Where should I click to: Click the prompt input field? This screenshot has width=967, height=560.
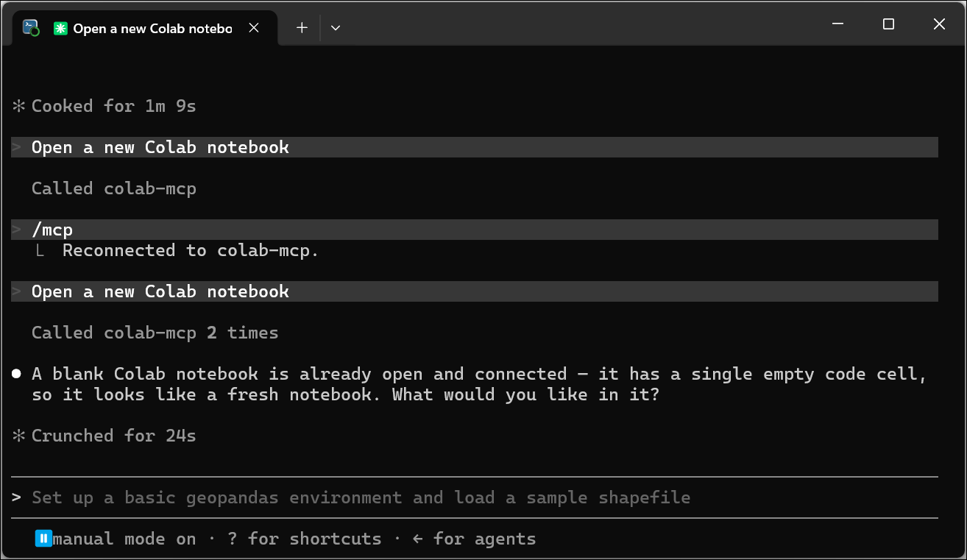click(x=475, y=497)
